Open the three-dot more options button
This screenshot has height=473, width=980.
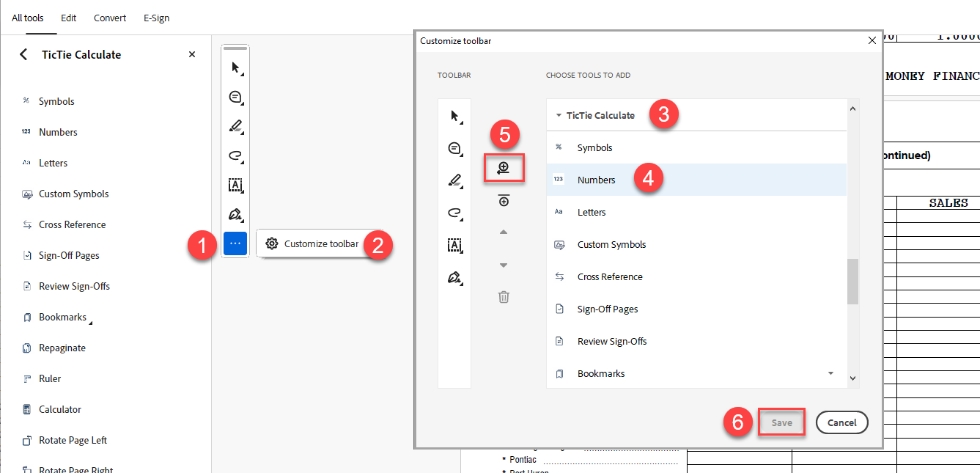(235, 243)
